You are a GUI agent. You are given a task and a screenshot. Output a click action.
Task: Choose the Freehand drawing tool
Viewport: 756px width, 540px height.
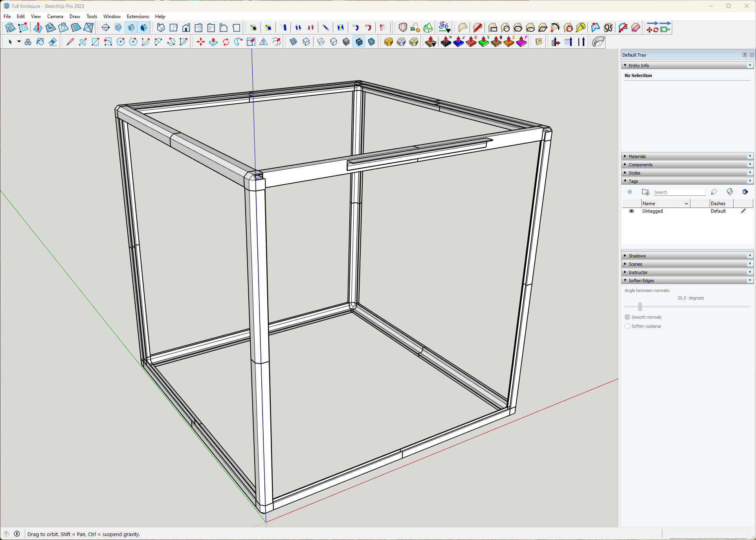(x=83, y=42)
